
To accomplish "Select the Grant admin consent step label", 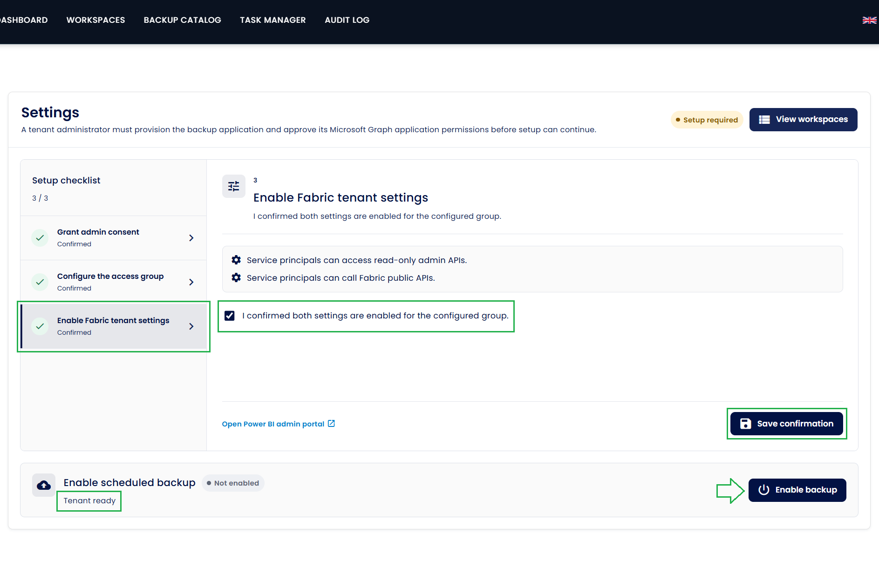I will 98,232.
